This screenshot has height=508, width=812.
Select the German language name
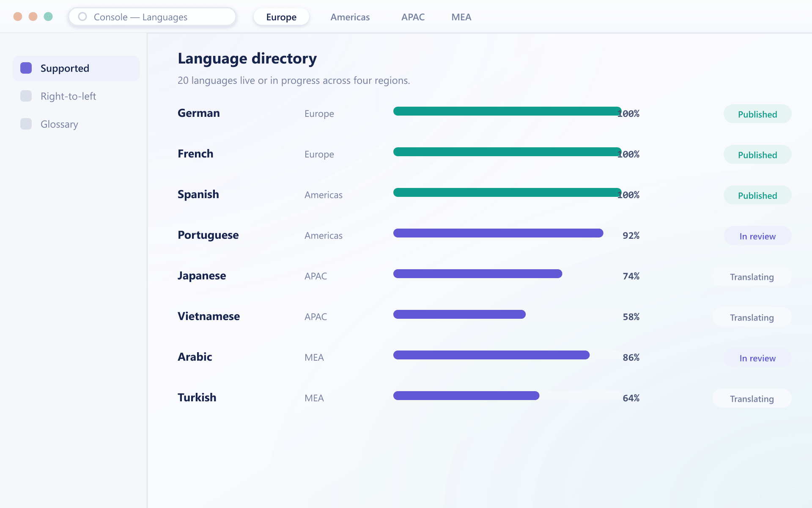tap(199, 113)
